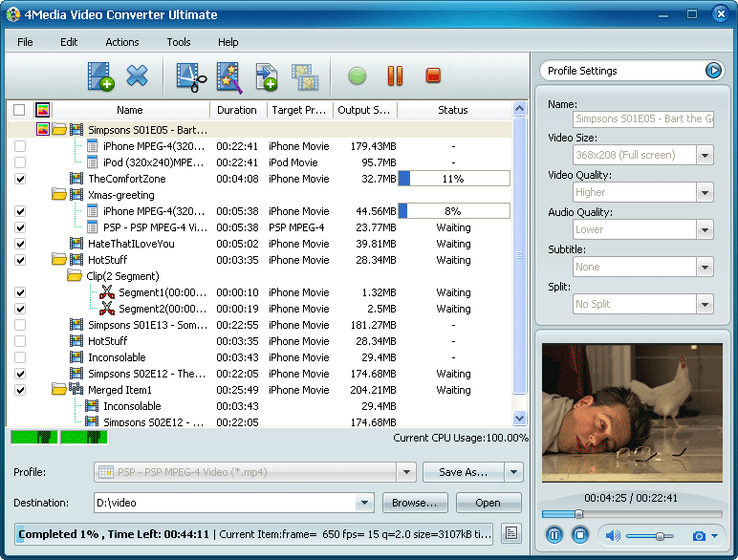Uncheck Merged Item1 checkbox
The image size is (738, 560).
(x=20, y=390)
